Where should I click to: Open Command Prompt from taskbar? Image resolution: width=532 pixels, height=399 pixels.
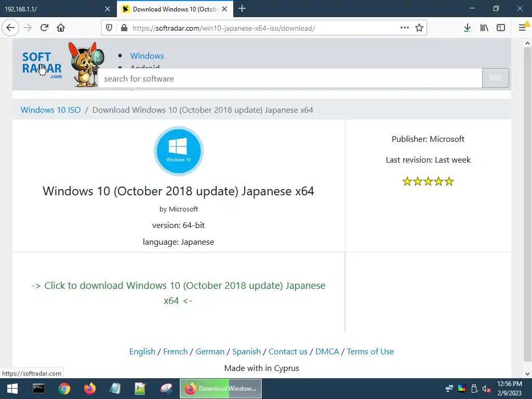[x=38, y=389]
